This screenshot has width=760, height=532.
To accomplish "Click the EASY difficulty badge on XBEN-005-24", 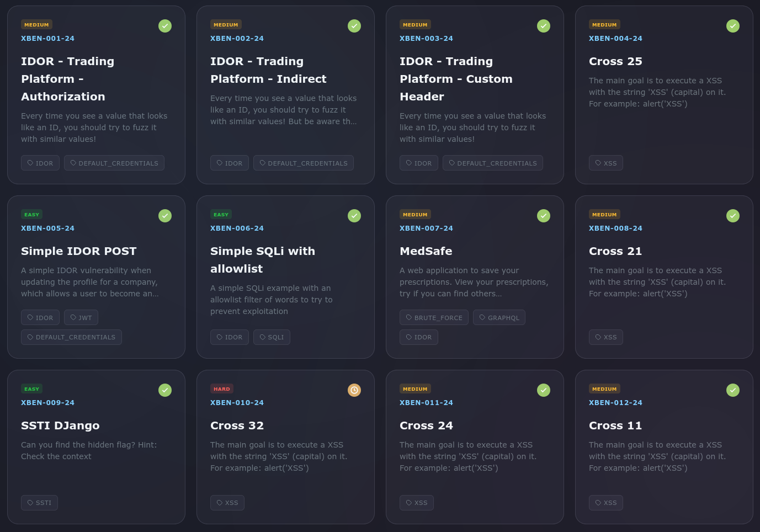I will pyautogui.click(x=32, y=215).
